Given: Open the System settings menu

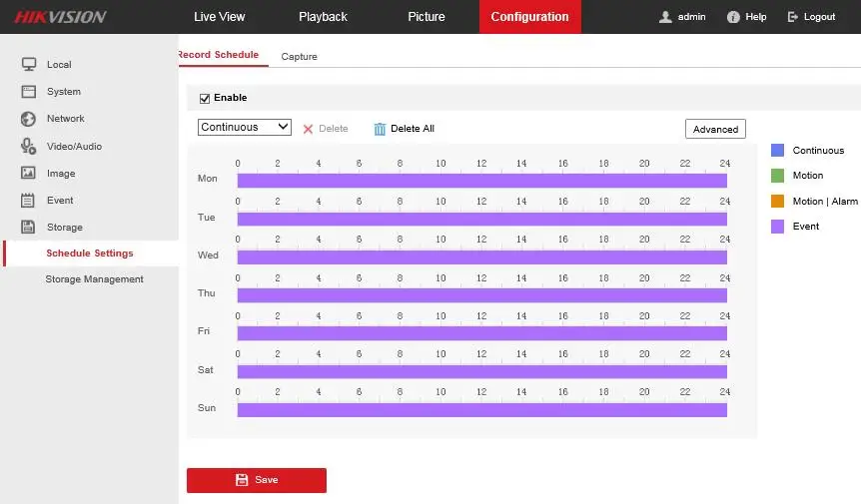Looking at the screenshot, I should pos(64,92).
